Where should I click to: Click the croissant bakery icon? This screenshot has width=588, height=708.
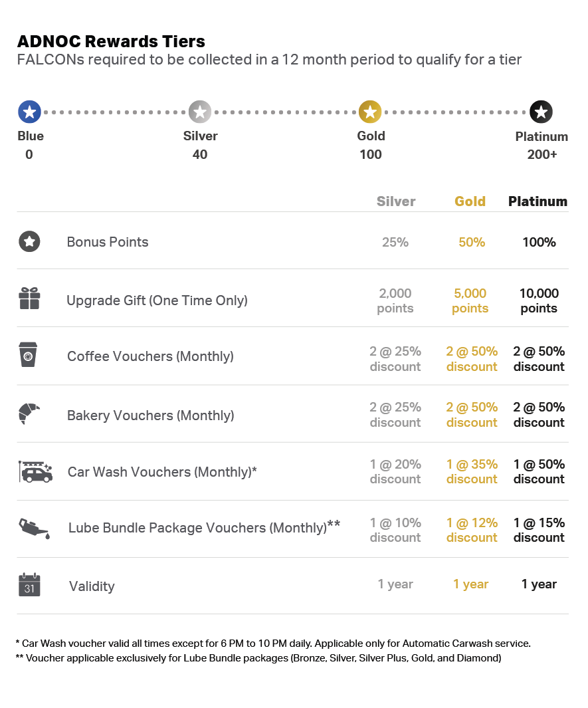[x=29, y=413]
